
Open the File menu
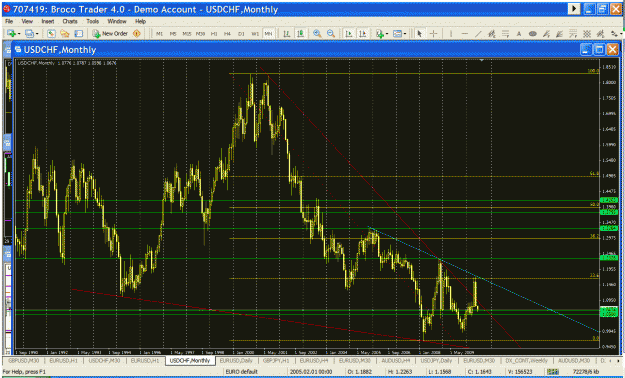tap(9, 22)
